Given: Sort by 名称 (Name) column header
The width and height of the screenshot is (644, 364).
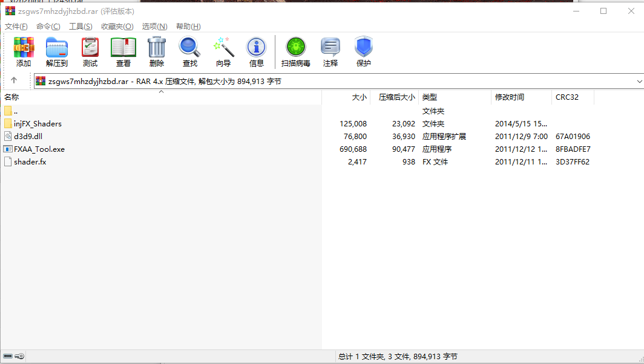Looking at the screenshot, I should [161, 97].
